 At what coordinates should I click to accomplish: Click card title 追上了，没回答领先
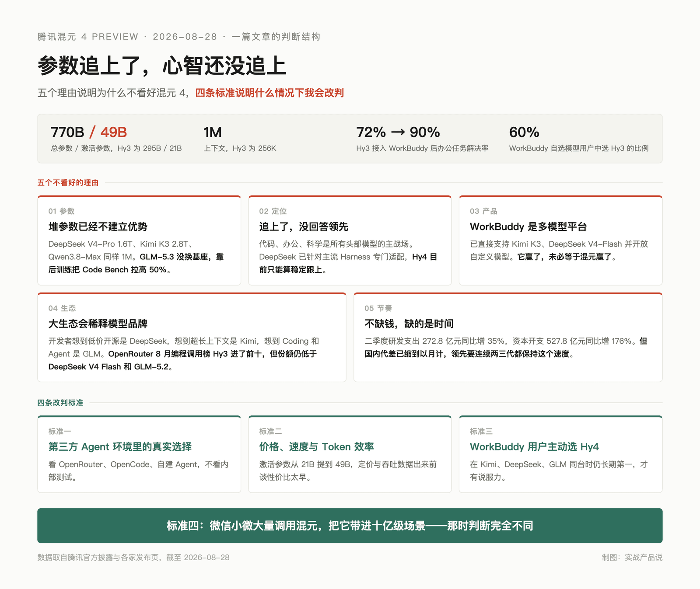[x=304, y=227]
